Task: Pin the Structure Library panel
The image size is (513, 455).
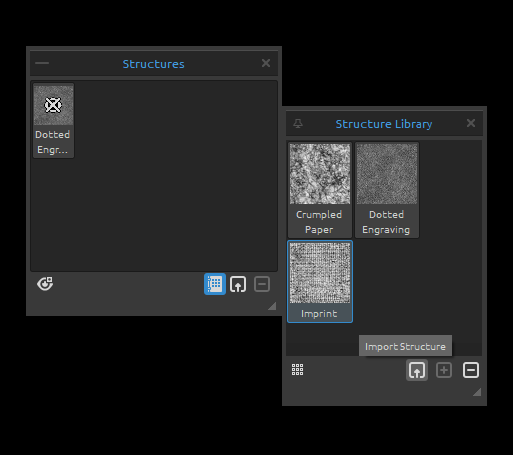Action: click(x=298, y=124)
